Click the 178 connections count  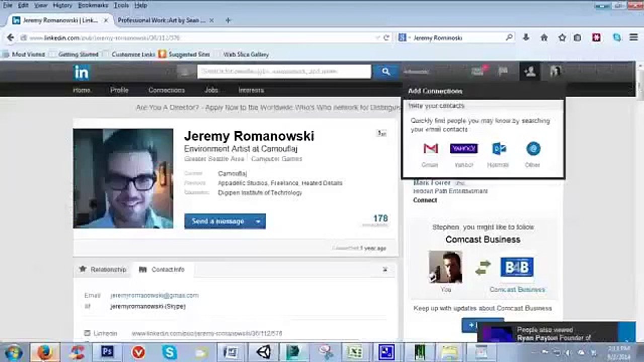pos(380,219)
